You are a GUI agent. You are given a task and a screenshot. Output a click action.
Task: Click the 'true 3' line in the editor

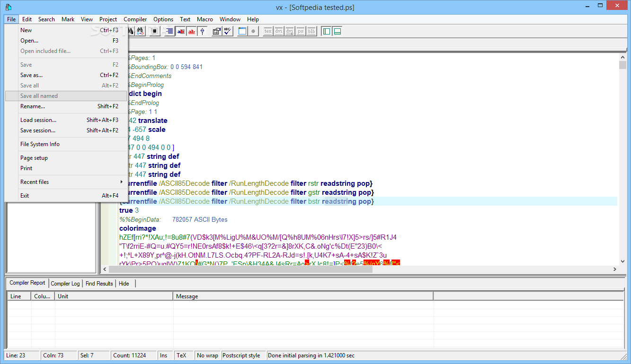click(129, 210)
